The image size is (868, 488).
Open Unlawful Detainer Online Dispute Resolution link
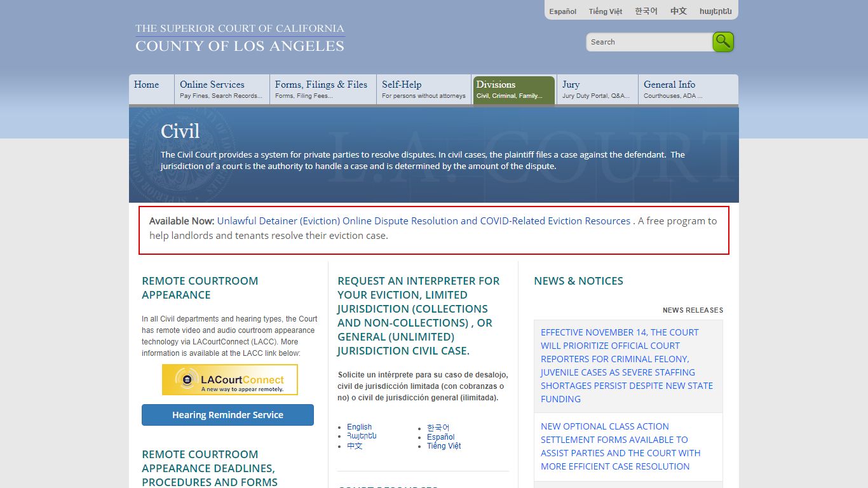click(x=424, y=221)
